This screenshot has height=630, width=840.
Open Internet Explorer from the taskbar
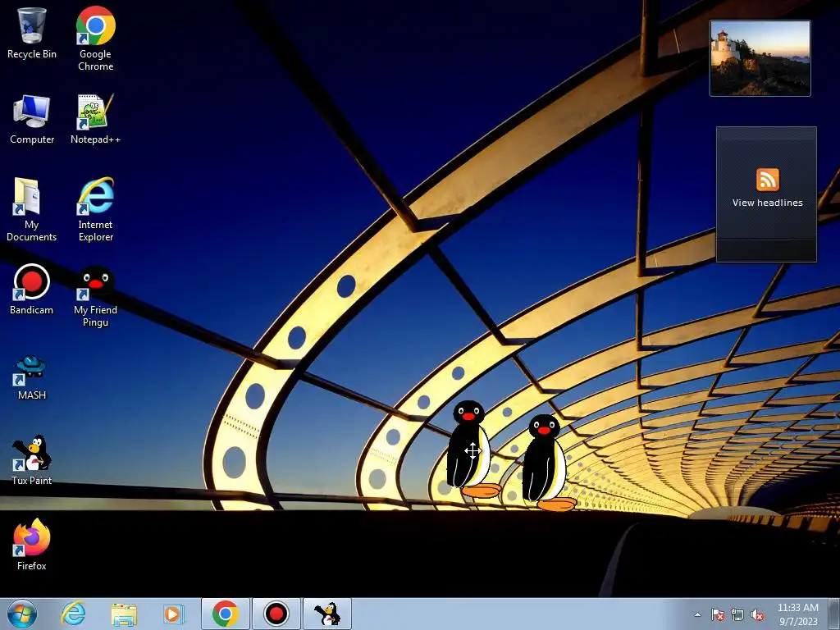[73, 614]
